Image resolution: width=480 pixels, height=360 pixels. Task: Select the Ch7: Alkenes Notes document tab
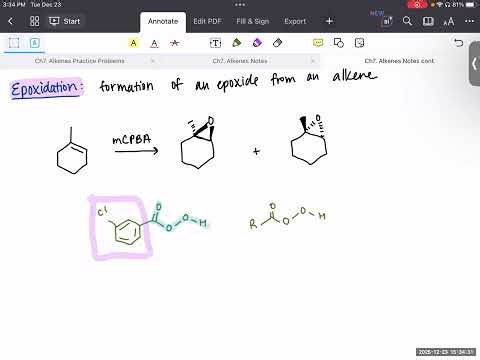(240, 61)
